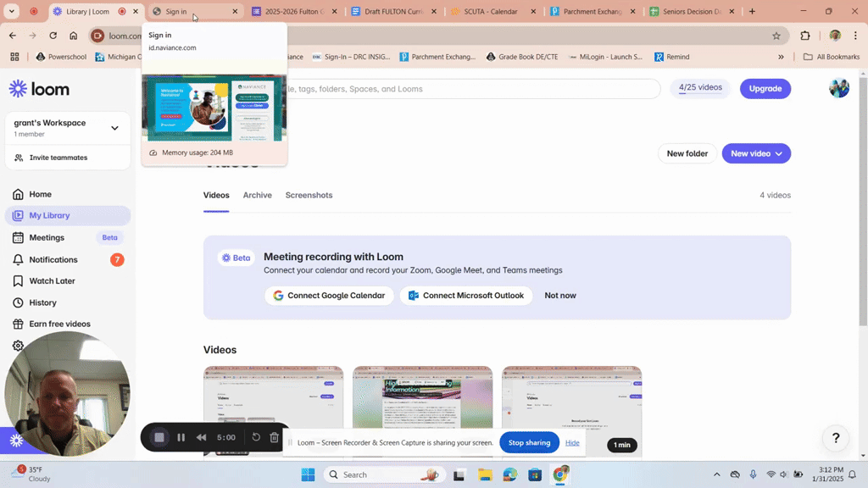Switch to the Screenshots tab
Viewport: 868px width, 488px height.
tap(309, 196)
